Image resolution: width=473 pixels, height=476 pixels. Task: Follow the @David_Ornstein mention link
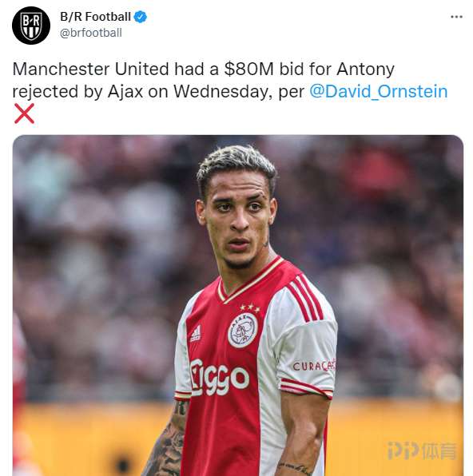[x=379, y=91]
